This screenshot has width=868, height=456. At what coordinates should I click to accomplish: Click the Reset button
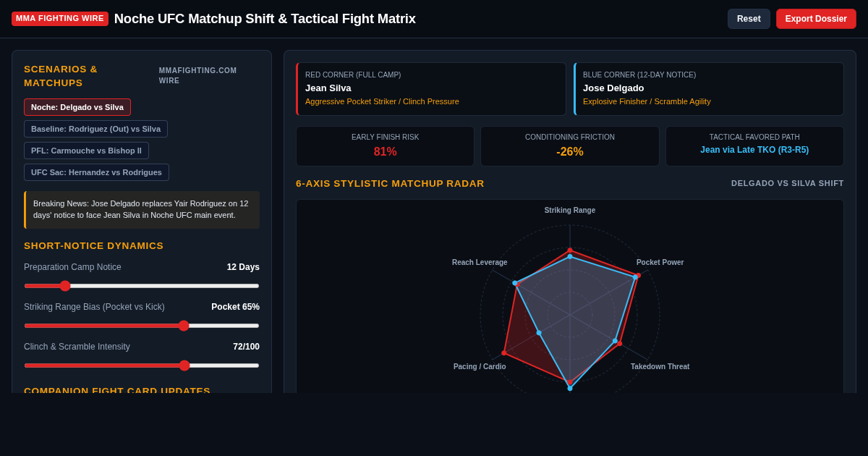click(749, 19)
